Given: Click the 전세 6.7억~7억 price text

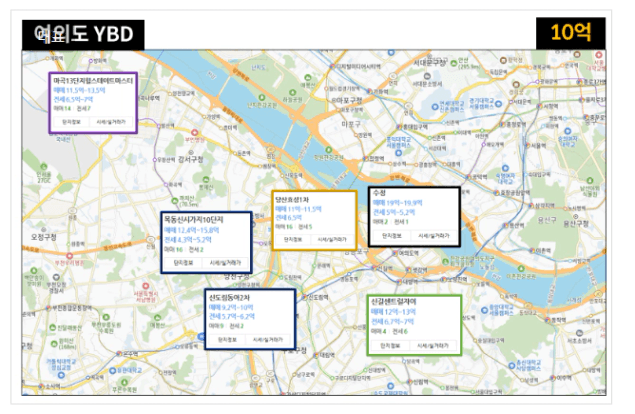Looking at the screenshot, I should pos(392,322).
